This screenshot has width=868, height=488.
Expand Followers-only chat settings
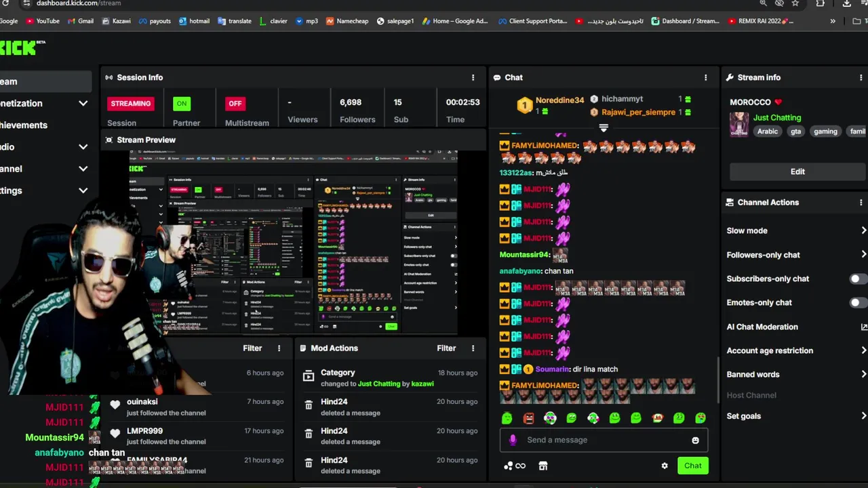point(863,255)
